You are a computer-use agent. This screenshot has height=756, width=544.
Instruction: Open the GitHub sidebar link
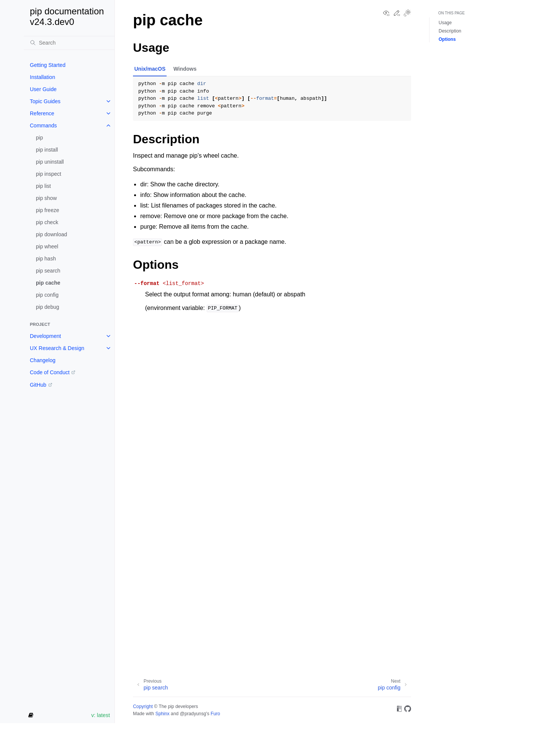[x=38, y=385]
